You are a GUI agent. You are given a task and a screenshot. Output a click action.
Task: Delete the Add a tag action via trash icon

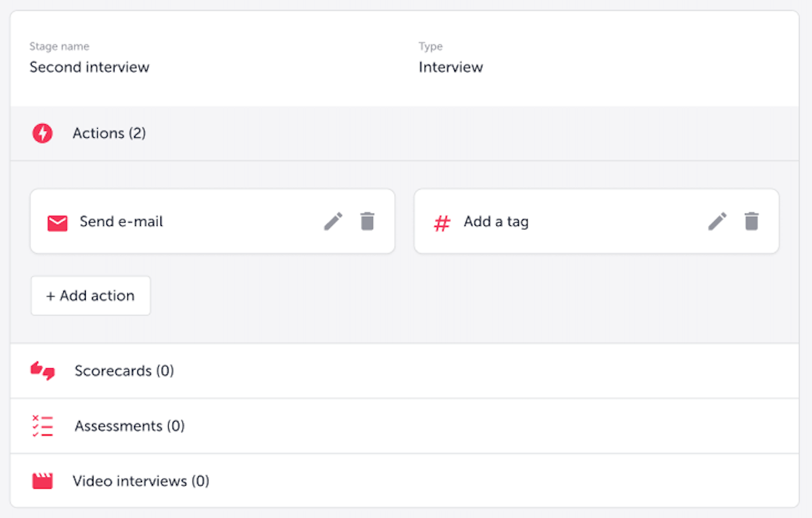pyautogui.click(x=751, y=221)
